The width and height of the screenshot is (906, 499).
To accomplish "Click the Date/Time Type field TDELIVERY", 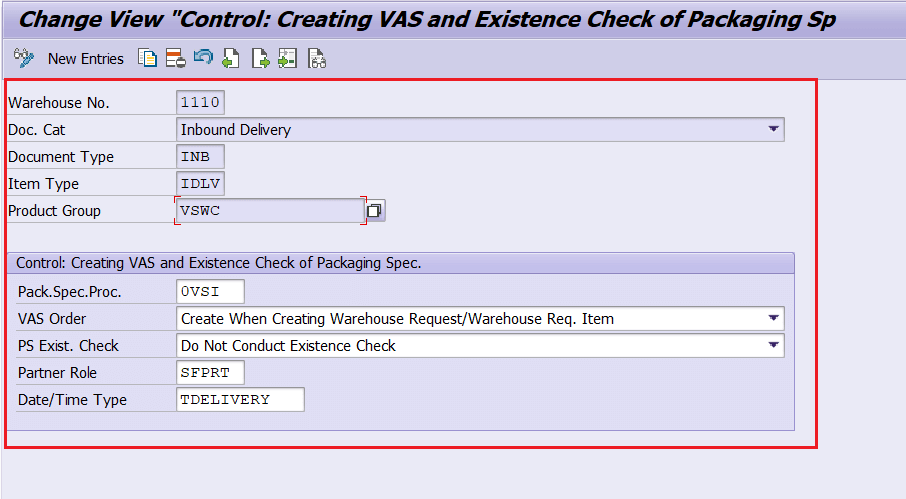I will pyautogui.click(x=240, y=400).
